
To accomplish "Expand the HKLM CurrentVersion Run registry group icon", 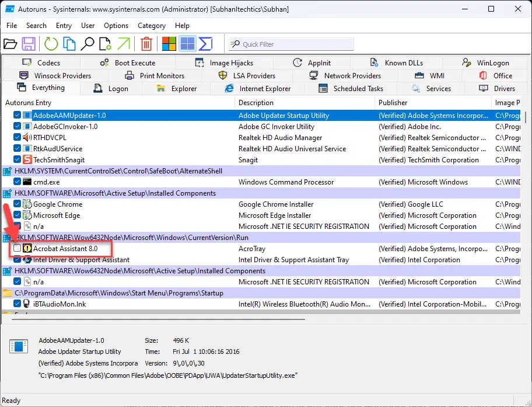I will click(6, 237).
